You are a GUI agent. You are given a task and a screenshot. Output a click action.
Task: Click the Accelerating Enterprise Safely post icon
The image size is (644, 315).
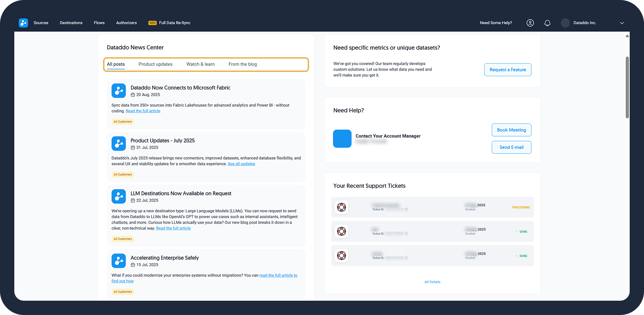coord(119,261)
